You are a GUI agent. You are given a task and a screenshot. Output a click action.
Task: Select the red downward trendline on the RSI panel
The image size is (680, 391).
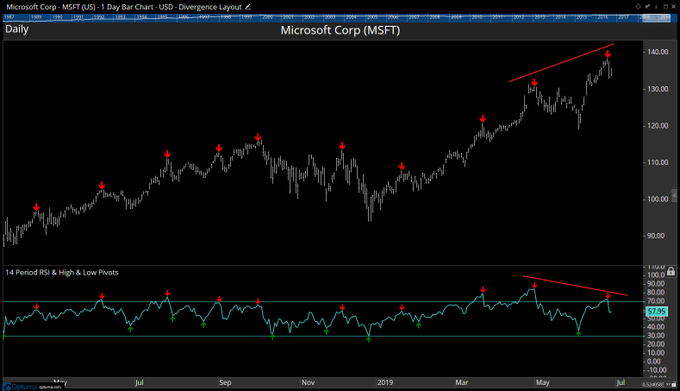[x=575, y=286]
